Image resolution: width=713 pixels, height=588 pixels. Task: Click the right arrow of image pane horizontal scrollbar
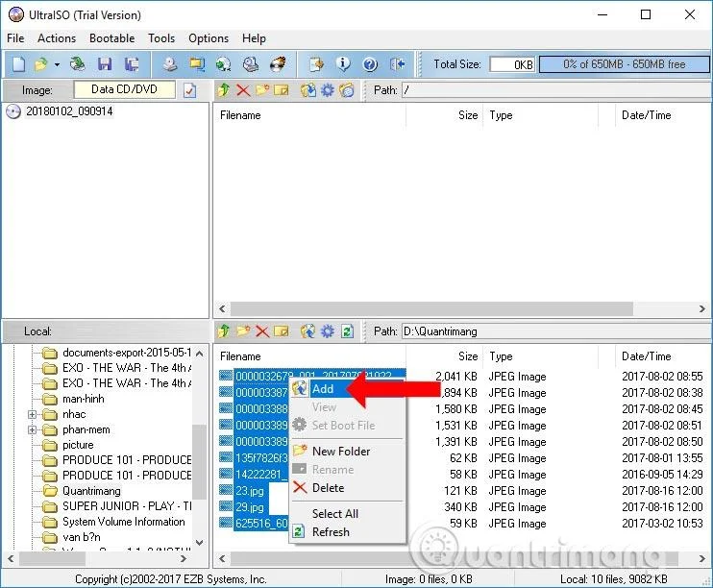click(702, 308)
